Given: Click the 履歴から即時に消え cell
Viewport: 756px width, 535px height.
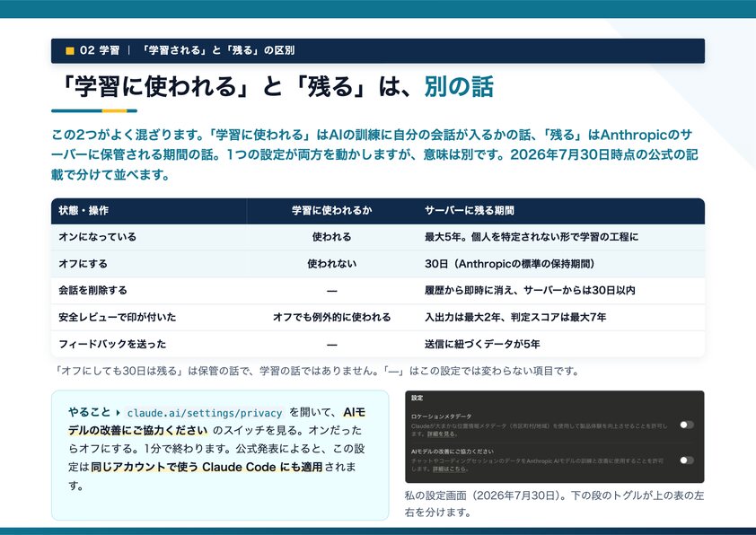Looking at the screenshot, I should [530, 291].
